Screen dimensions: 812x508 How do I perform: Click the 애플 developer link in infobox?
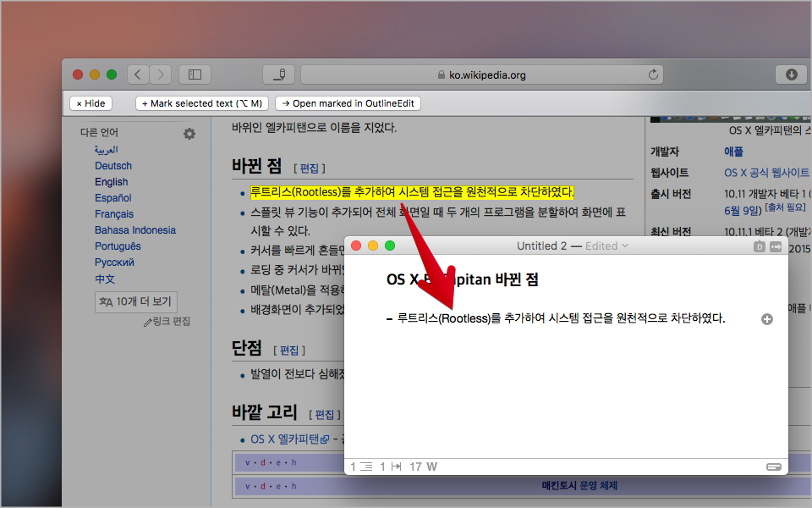pyautogui.click(x=733, y=152)
